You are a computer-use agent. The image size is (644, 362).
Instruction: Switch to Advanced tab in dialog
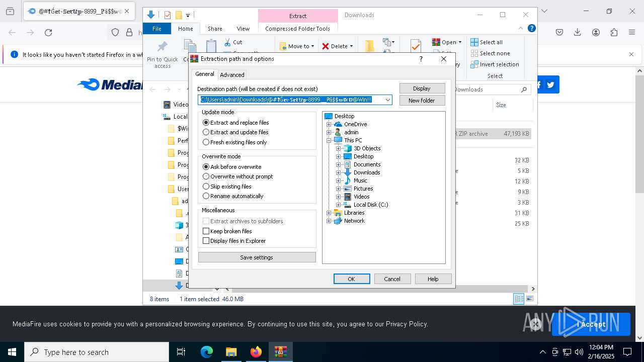click(x=232, y=75)
